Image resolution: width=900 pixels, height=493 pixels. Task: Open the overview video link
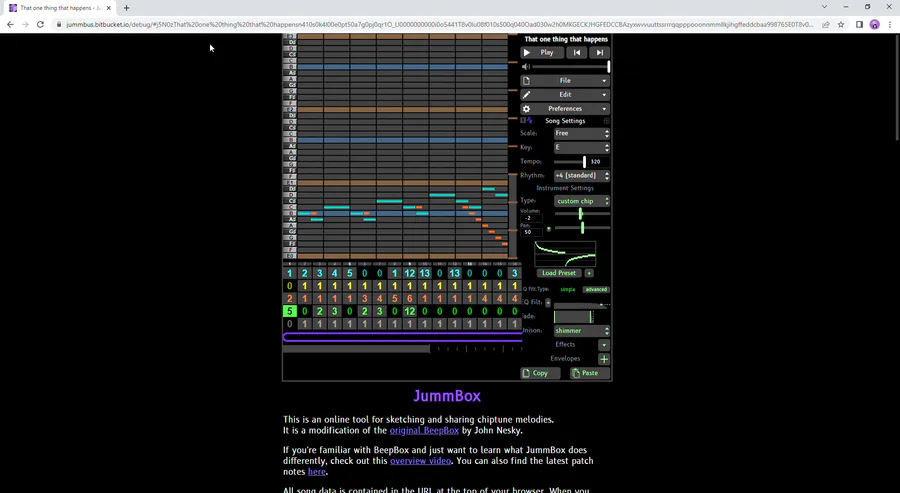click(421, 461)
